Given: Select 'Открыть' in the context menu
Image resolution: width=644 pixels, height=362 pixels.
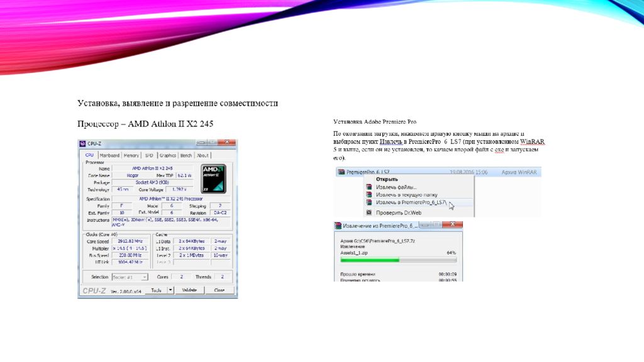Looking at the screenshot, I should pyautogui.click(x=387, y=179).
